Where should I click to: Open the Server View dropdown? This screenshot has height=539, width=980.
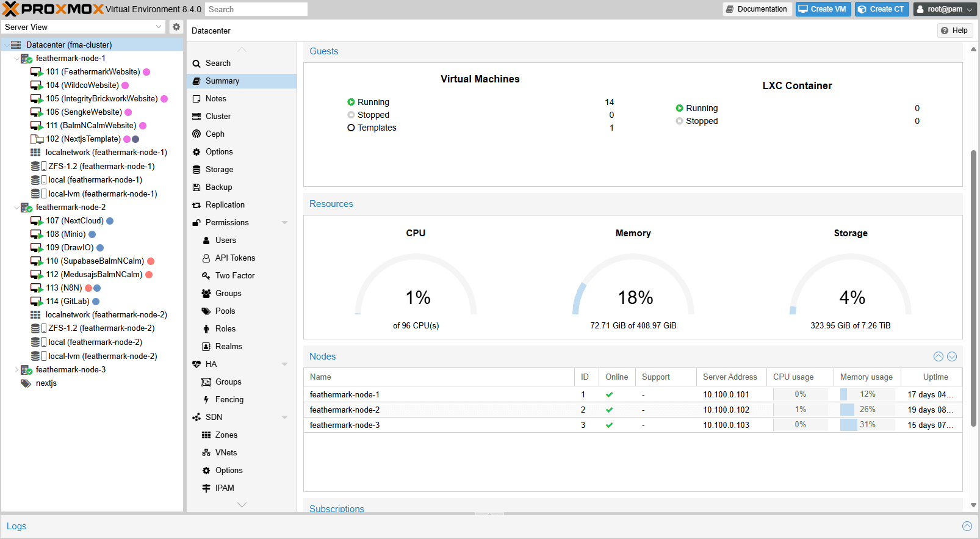pyautogui.click(x=159, y=27)
